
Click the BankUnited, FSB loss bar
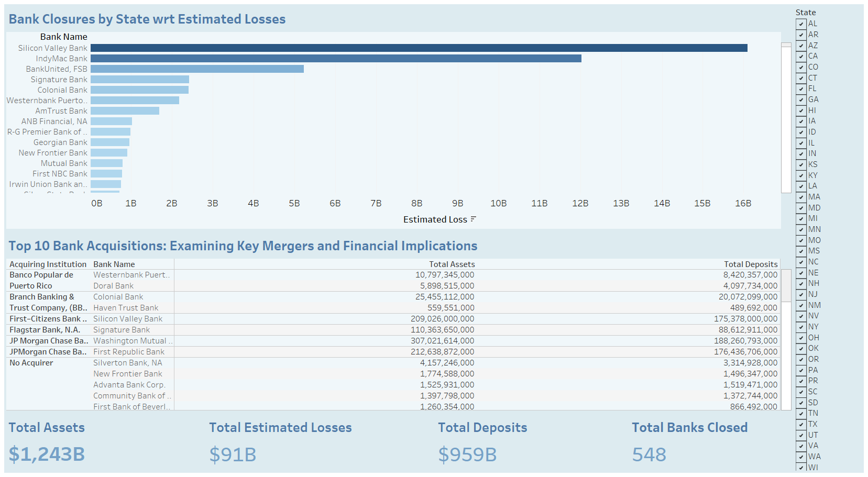point(197,69)
